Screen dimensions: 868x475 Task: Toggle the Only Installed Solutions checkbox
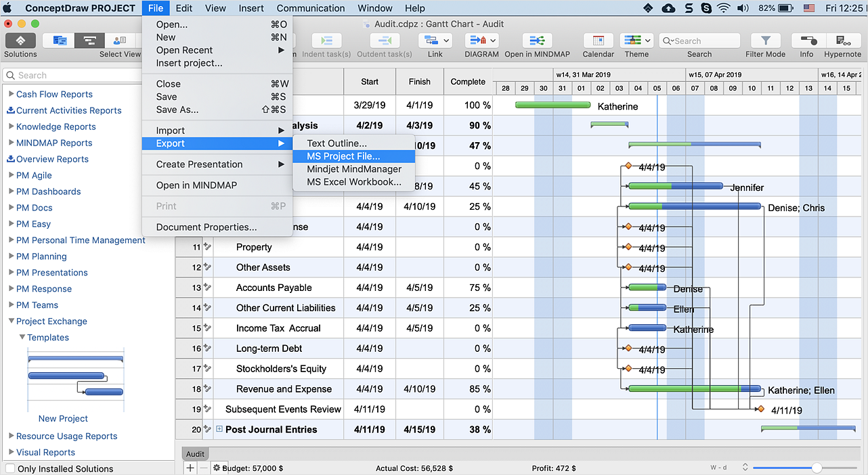coord(10,468)
